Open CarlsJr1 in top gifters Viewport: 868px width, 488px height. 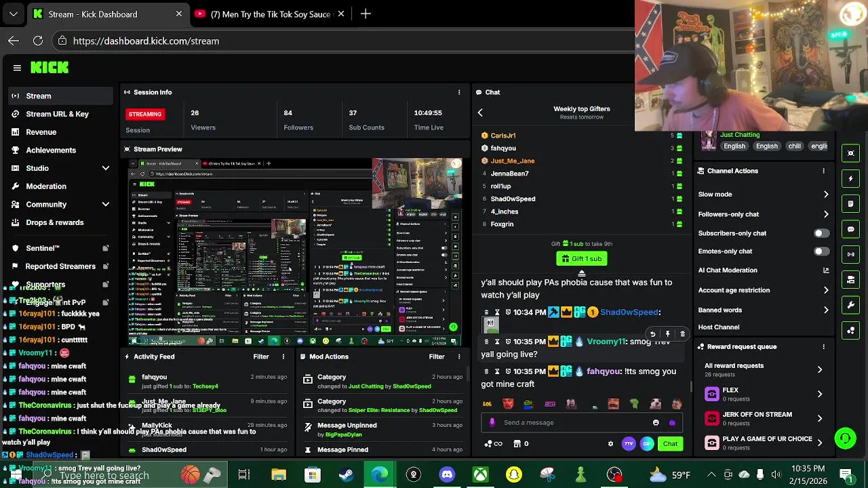[503, 136]
